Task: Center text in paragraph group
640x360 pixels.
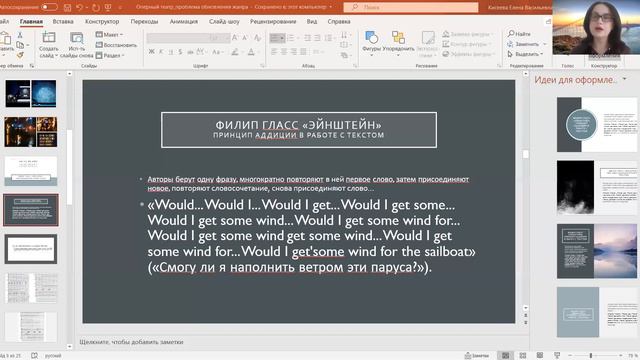Action: [x=284, y=52]
